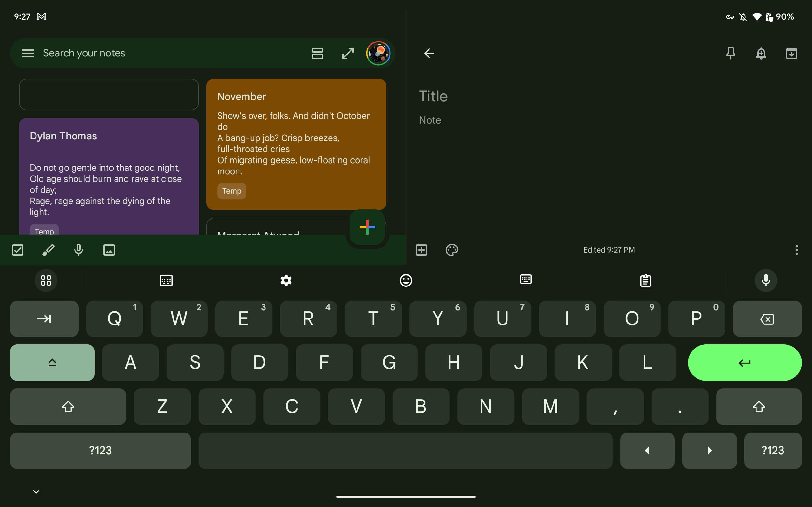Open the note background color palette
The image size is (812, 507).
coord(452,250)
